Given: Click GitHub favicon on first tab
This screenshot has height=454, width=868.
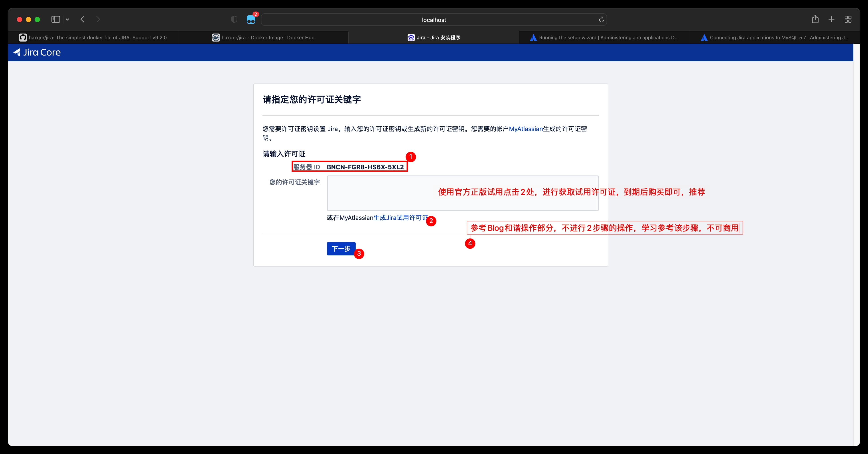Looking at the screenshot, I should pyautogui.click(x=23, y=38).
